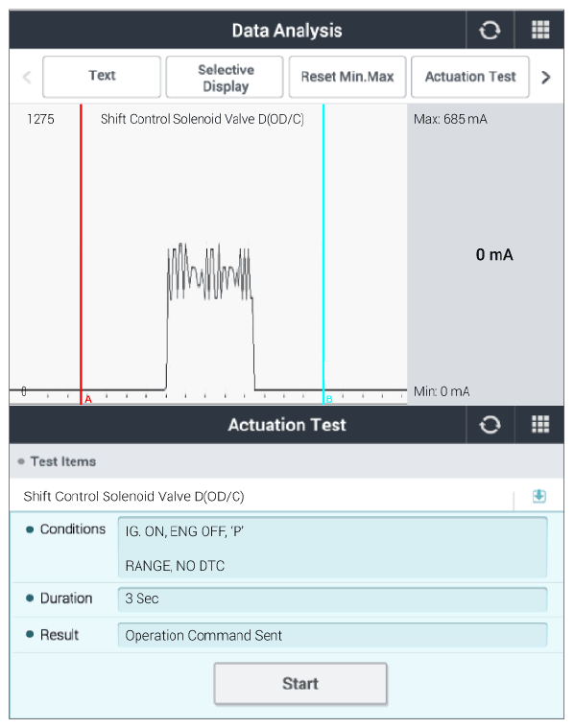Open the Data Analysis grid menu icon
Screen dimensions: 574x728
(x=540, y=30)
